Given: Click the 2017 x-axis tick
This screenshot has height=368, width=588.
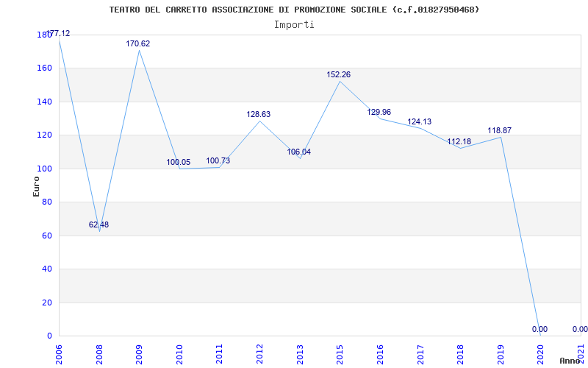Looking at the screenshot, I should click(x=420, y=355).
